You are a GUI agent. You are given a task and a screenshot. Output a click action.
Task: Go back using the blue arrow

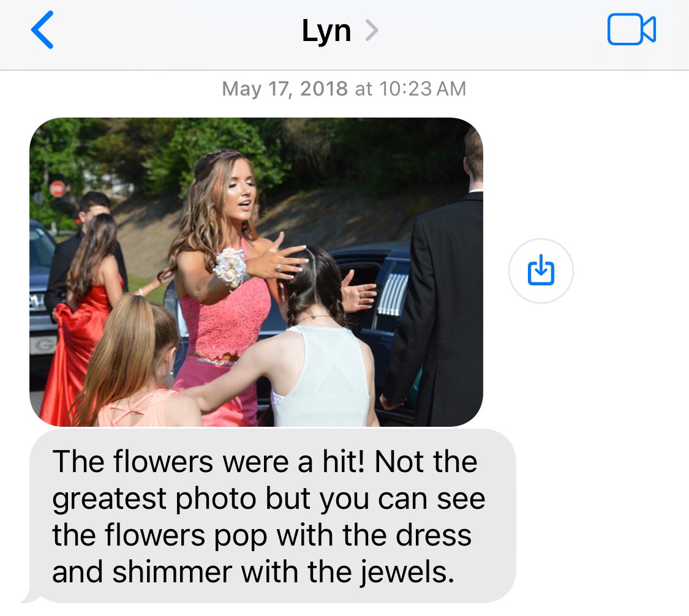click(42, 30)
